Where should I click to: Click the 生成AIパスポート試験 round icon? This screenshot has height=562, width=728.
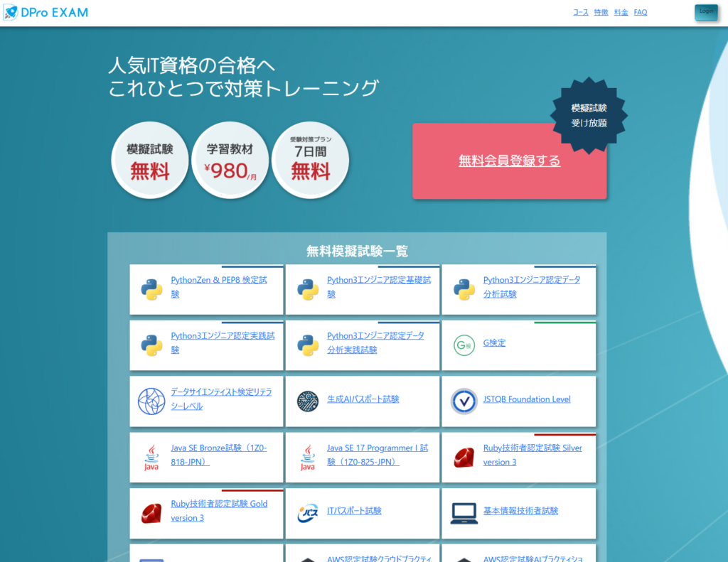[x=307, y=401]
